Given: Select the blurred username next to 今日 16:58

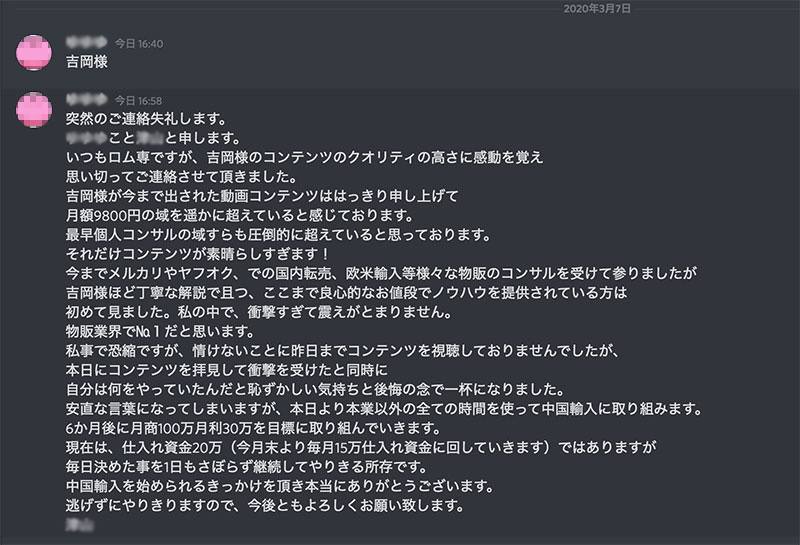Looking at the screenshot, I should (86, 100).
